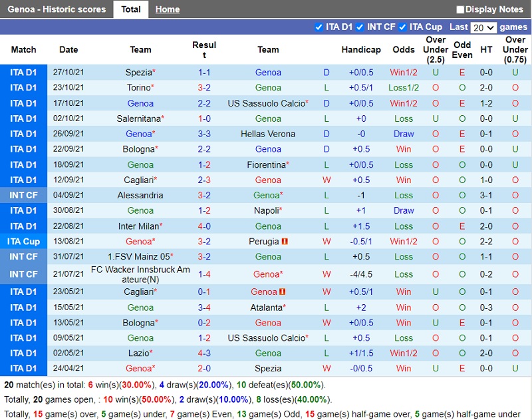This screenshot has width=532, height=420.
Task: Click the 4-3 Lazio score
Action: [x=204, y=353]
